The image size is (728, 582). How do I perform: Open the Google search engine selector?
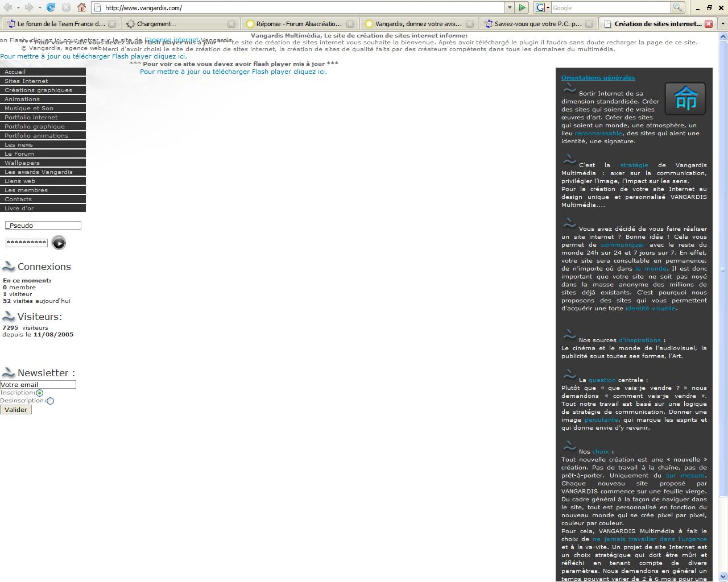pyautogui.click(x=543, y=7)
